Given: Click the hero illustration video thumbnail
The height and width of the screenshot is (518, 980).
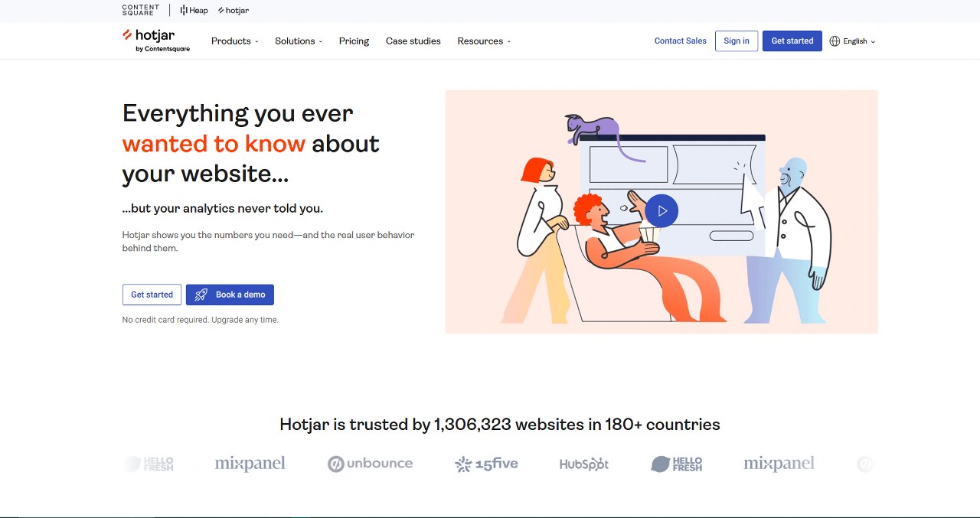Looking at the screenshot, I should click(661, 212).
